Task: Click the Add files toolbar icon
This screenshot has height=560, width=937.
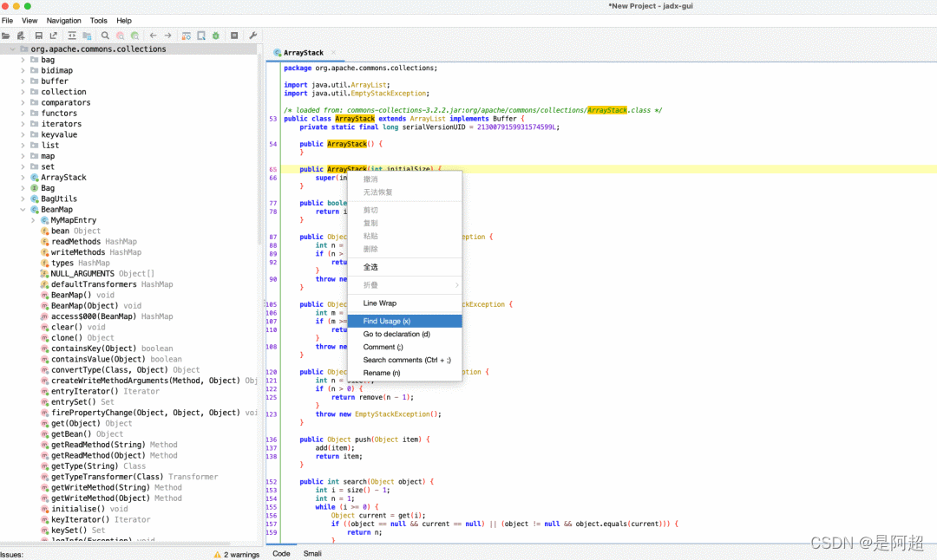Action: pos(21,36)
